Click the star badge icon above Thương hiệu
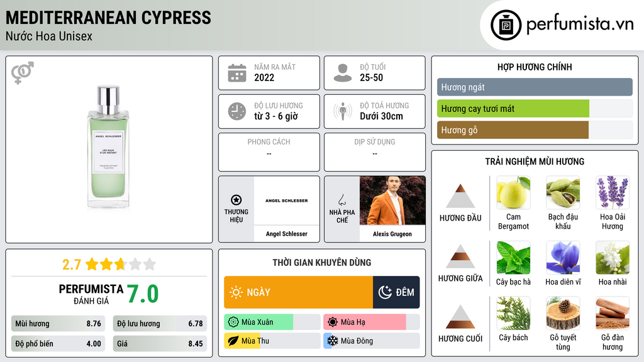This screenshot has height=362, width=644. tap(236, 200)
